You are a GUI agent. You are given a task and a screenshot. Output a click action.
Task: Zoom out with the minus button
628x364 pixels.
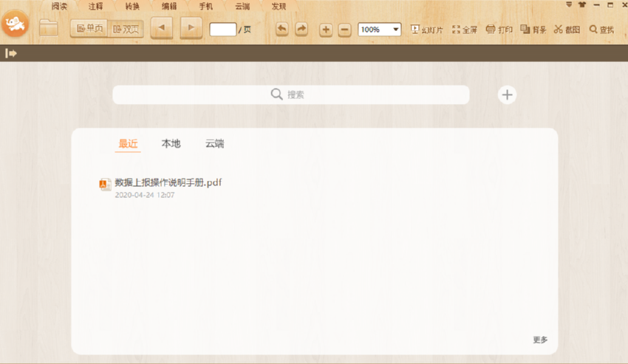point(344,30)
